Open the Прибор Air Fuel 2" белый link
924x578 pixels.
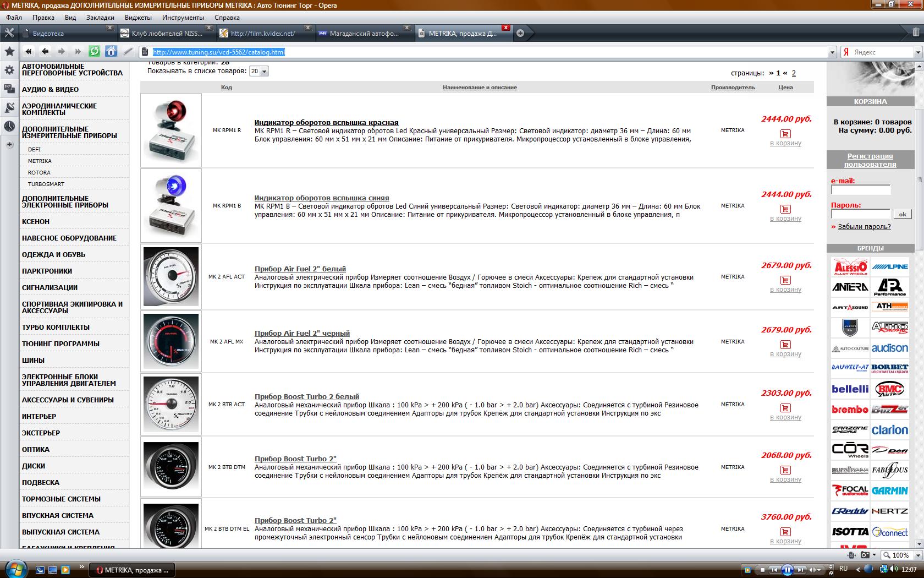300,269
